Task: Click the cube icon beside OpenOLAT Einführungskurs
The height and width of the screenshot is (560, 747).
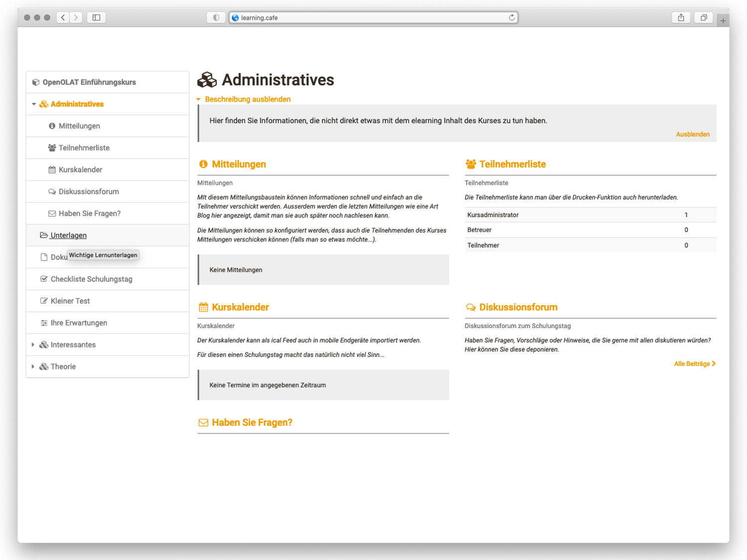Action: click(x=36, y=83)
